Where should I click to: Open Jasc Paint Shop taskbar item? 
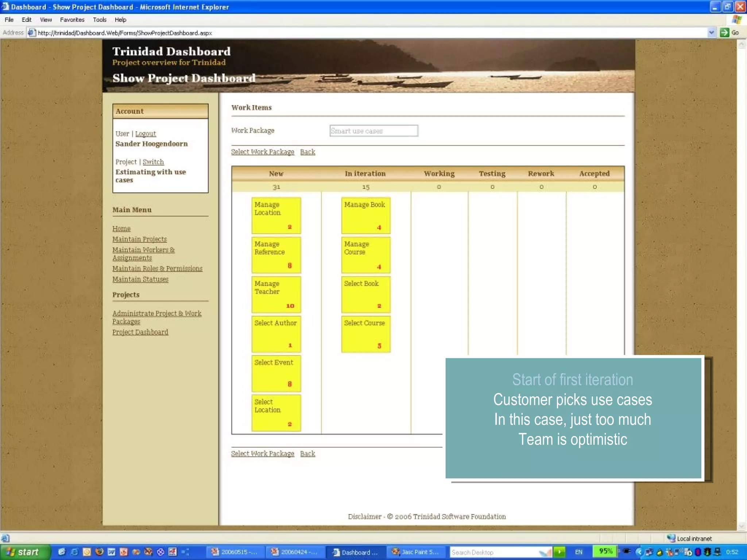tap(416, 552)
